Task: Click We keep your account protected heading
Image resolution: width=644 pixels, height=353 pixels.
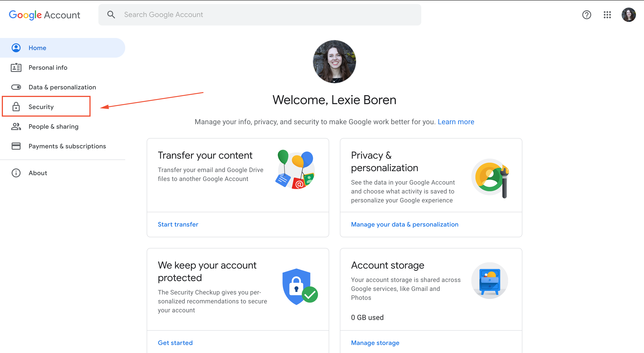Action: click(x=207, y=271)
